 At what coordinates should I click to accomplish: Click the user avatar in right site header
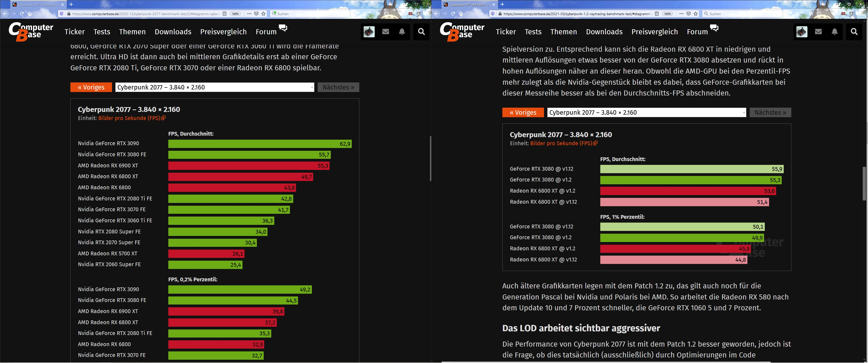point(802,32)
